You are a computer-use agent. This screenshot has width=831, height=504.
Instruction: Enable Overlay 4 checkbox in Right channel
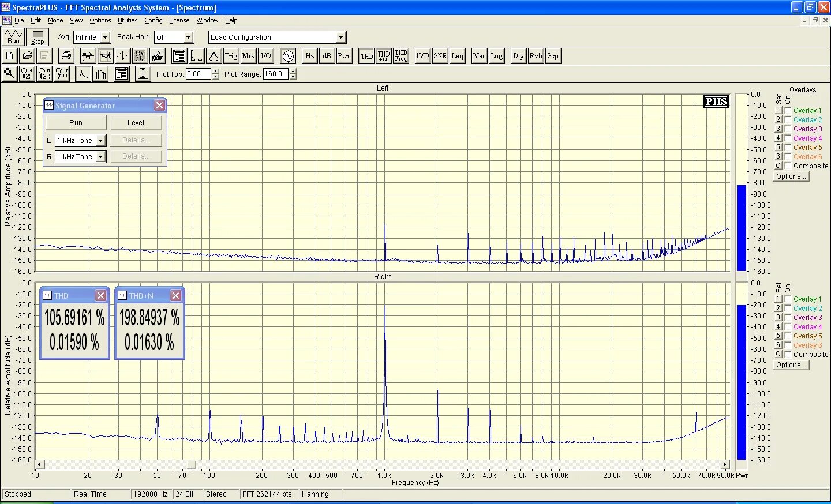tap(788, 326)
